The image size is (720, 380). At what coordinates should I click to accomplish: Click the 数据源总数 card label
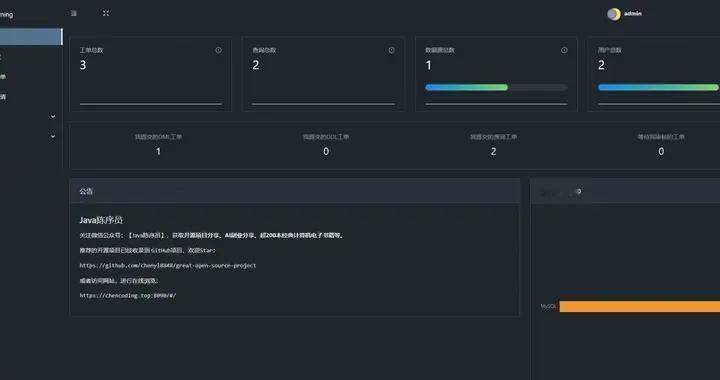click(x=440, y=50)
